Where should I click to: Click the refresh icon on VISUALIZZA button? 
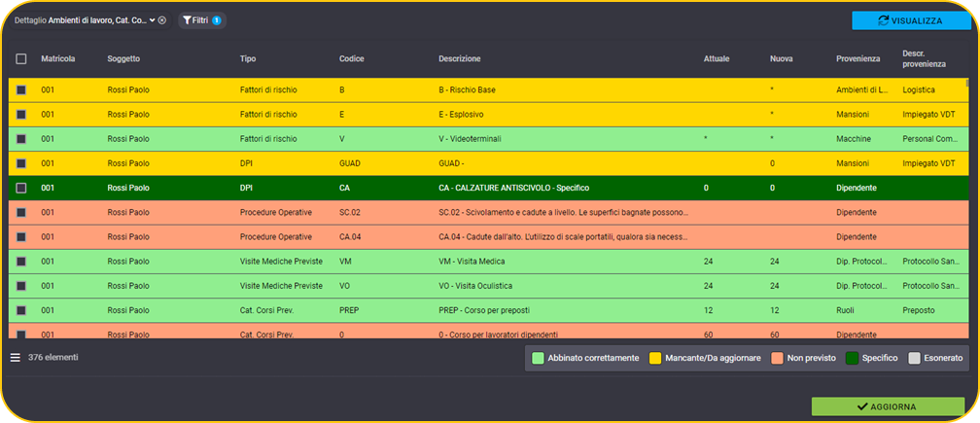click(x=883, y=20)
